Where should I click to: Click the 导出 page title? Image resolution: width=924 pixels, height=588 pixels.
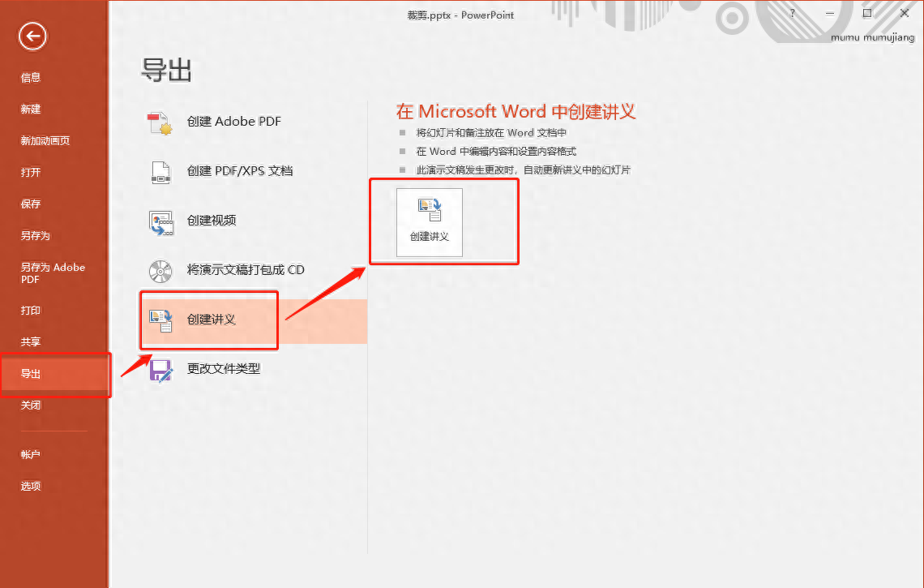[x=166, y=71]
